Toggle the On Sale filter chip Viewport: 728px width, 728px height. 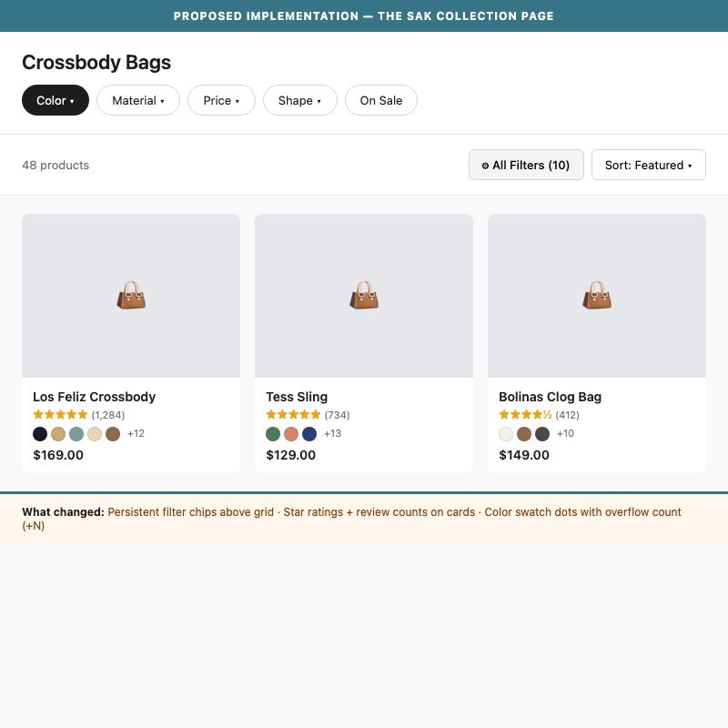[381, 100]
